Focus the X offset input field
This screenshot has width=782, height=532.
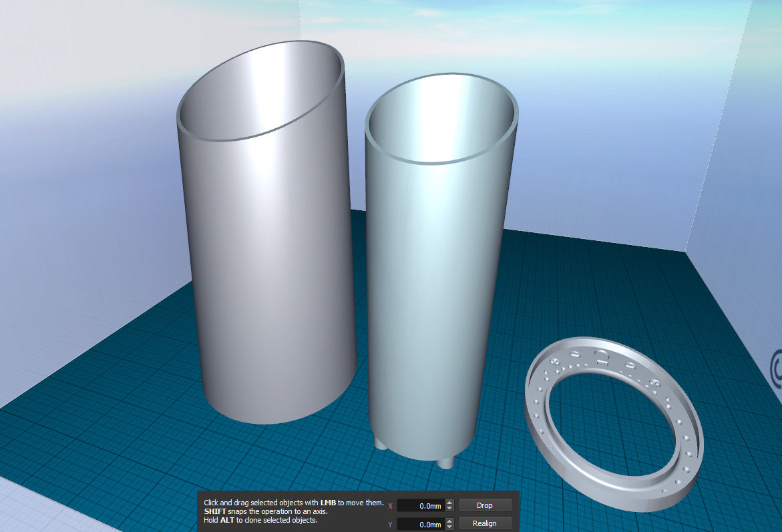coord(421,506)
